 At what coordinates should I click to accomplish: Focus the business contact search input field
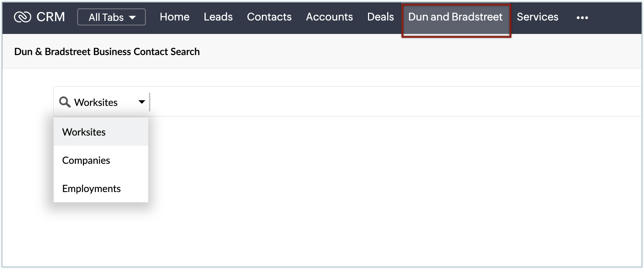pos(388,102)
